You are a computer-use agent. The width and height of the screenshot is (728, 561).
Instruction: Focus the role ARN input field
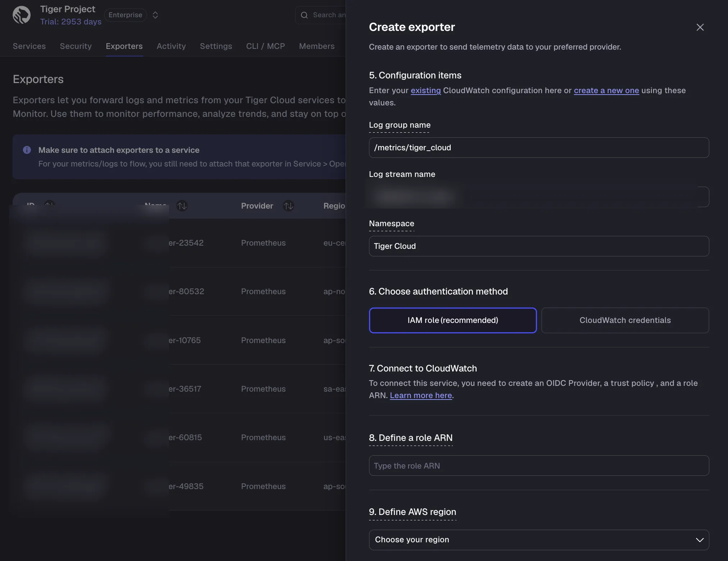539,465
